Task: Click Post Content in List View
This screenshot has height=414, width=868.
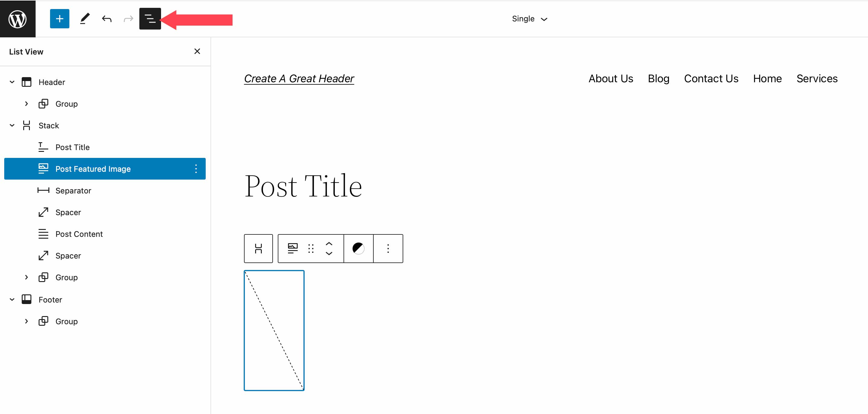Action: 79,234
